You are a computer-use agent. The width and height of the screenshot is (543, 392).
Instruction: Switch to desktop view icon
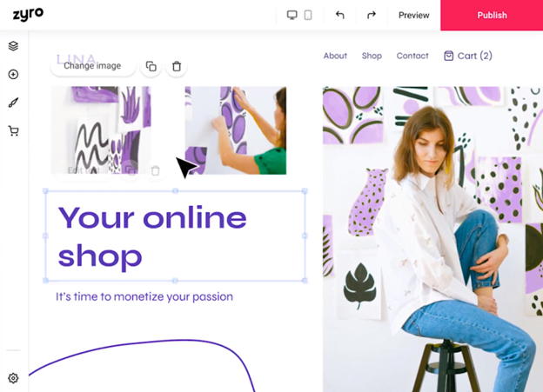292,16
